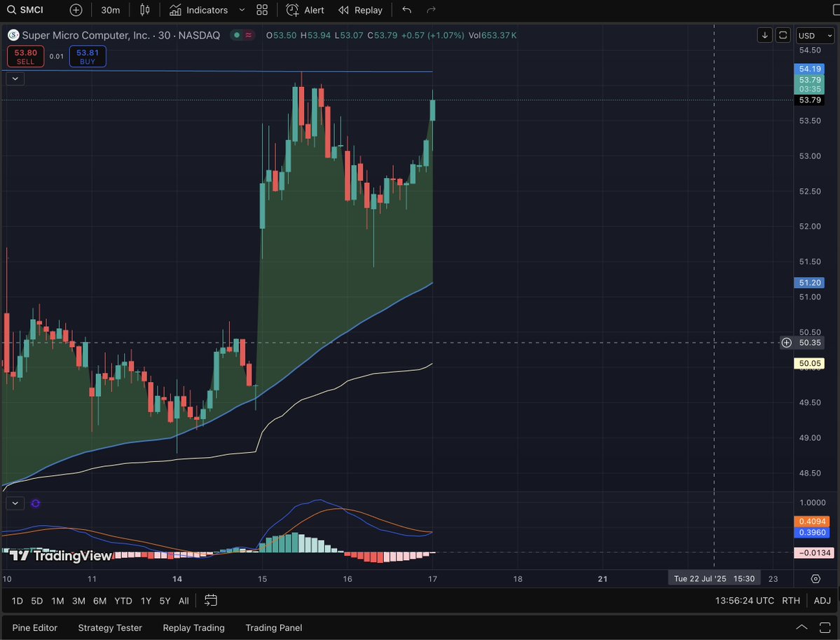Open the RTH session selector
Screen dimensions: 840x640
pos(791,601)
